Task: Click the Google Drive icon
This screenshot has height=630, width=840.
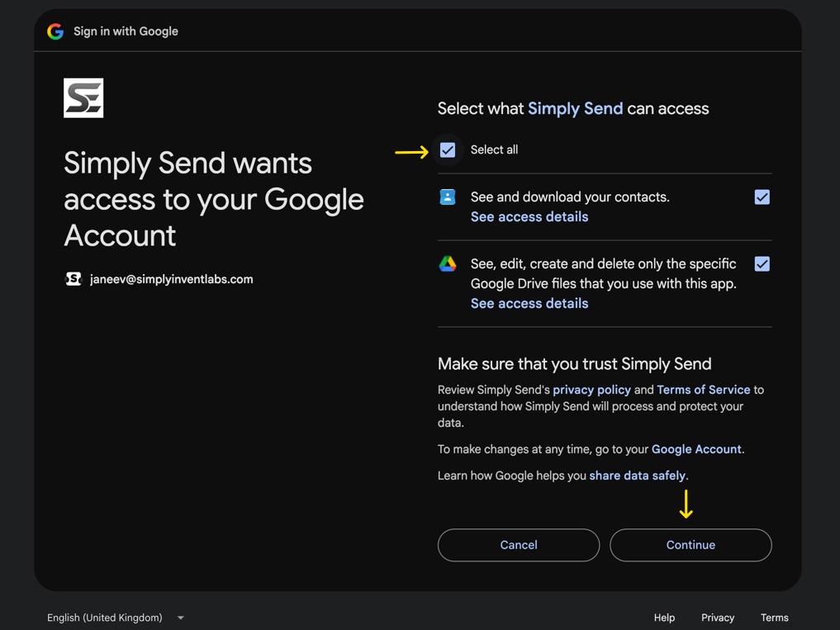Action: [448, 263]
